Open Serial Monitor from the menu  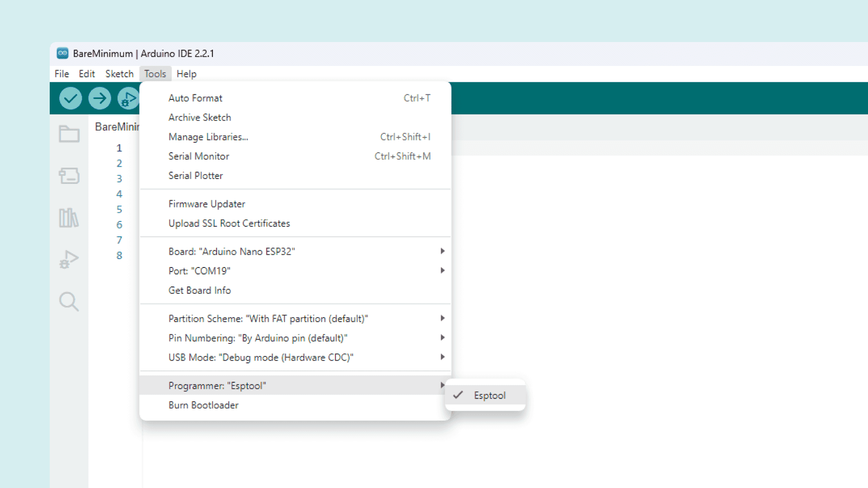(199, 156)
